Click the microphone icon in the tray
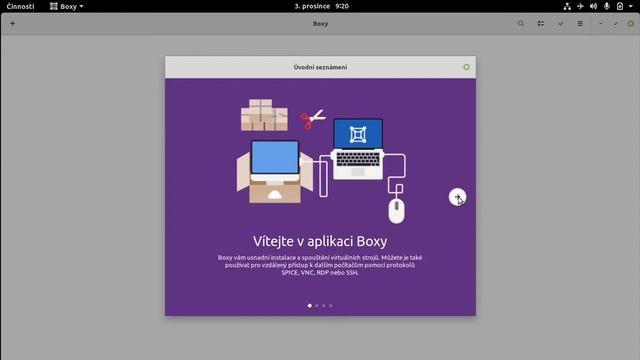Screen dimensions: 640x360 coord(607,6)
